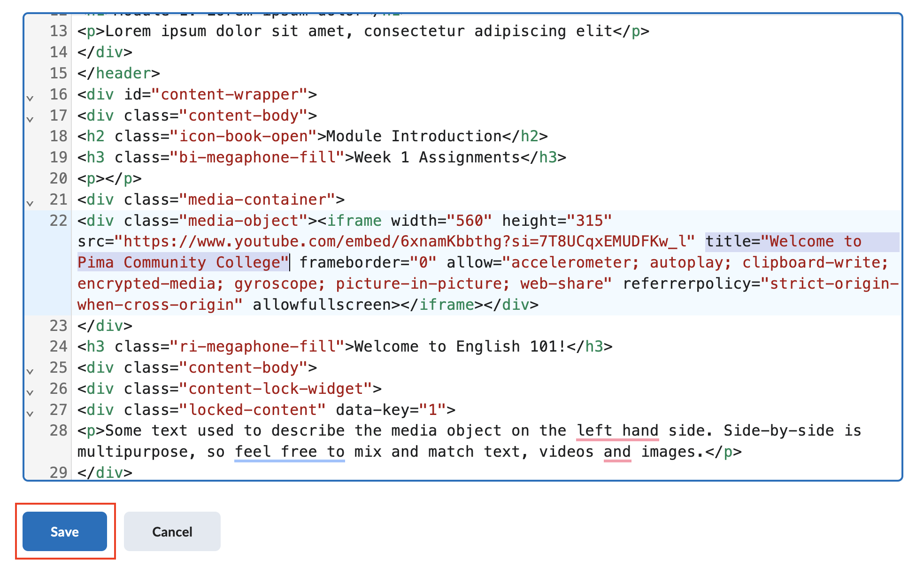Click underlined 'and' before 'images'
The image size is (924, 568).
[x=617, y=452]
